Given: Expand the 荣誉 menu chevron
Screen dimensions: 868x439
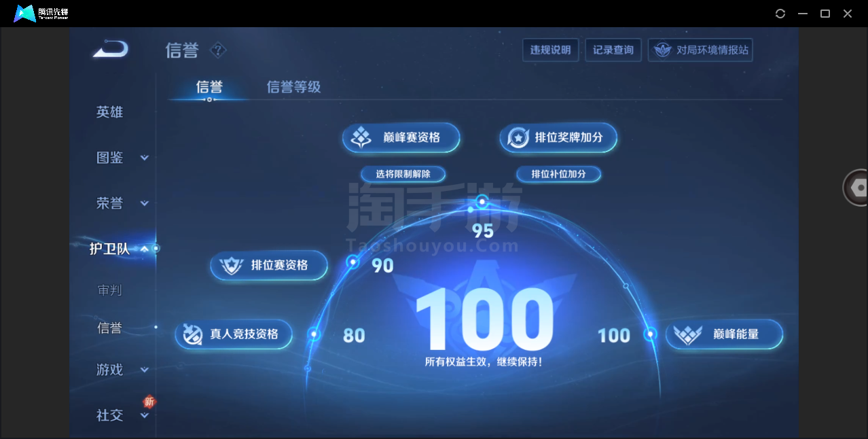Looking at the screenshot, I should tap(145, 203).
